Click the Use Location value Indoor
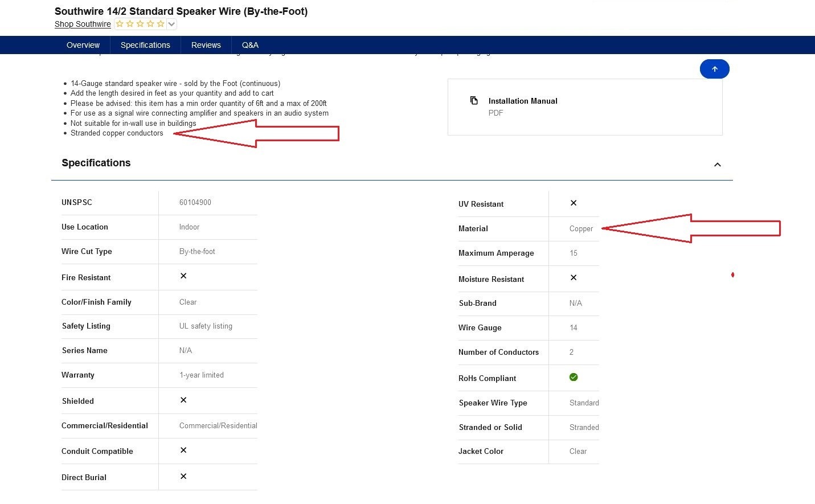This screenshot has height=504, width=815. [x=189, y=227]
